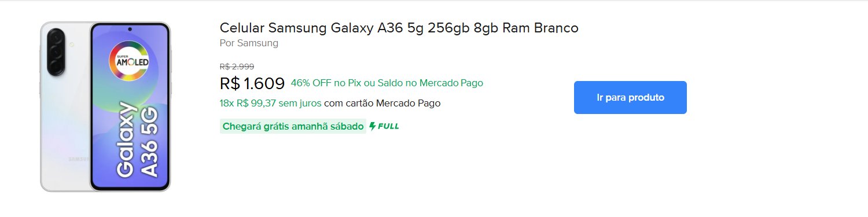The image size is (868, 217).
Task: Click the Super AMOLED rainbow badge
Action: 130,61
